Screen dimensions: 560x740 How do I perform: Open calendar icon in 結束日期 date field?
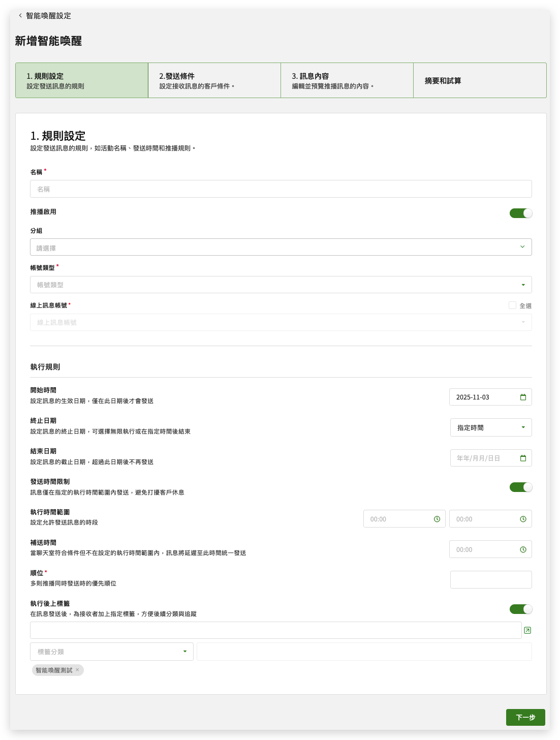[523, 458]
